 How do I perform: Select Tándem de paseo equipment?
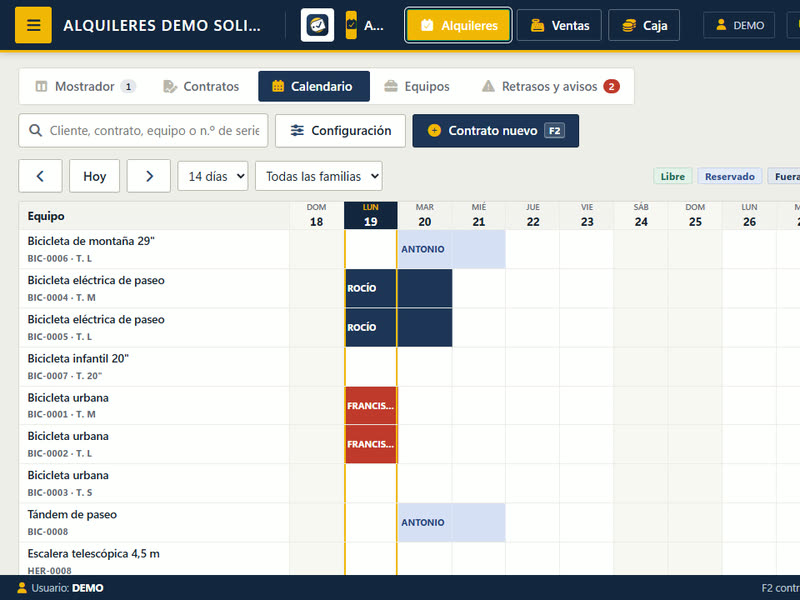tap(154, 522)
